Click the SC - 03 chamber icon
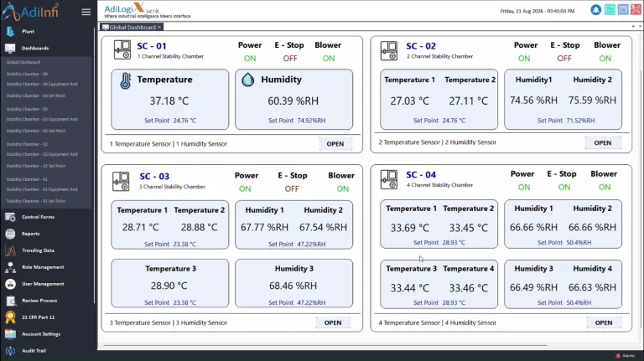Image resolution: width=644 pixels, height=361 pixels. point(121,181)
